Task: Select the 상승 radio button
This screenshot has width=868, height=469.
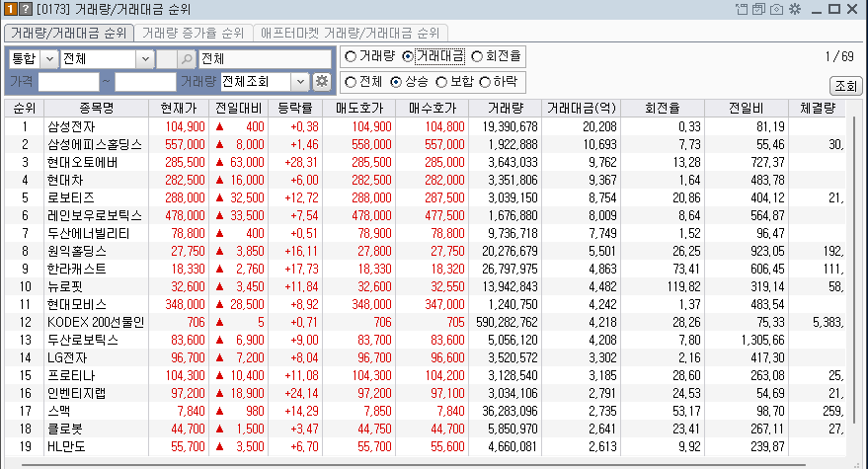Action: 396,83
